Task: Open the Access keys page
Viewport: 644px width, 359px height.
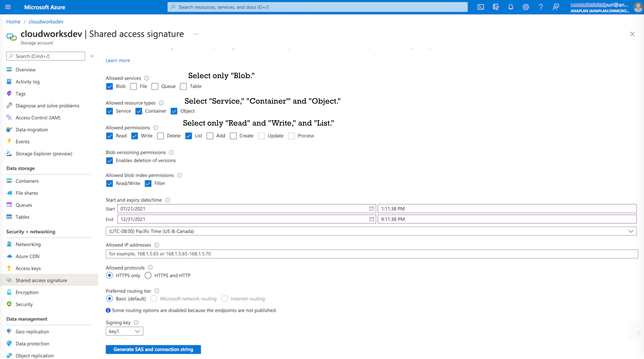Action: pos(28,268)
